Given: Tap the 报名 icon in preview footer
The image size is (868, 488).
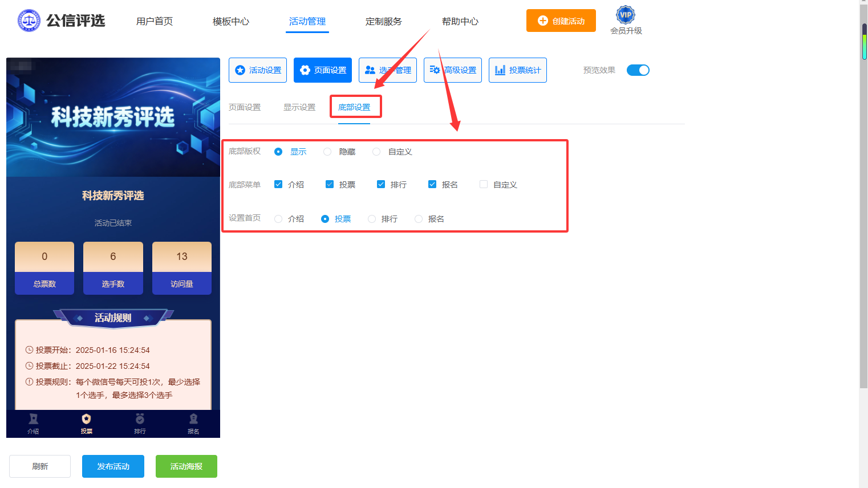Looking at the screenshot, I should [193, 419].
